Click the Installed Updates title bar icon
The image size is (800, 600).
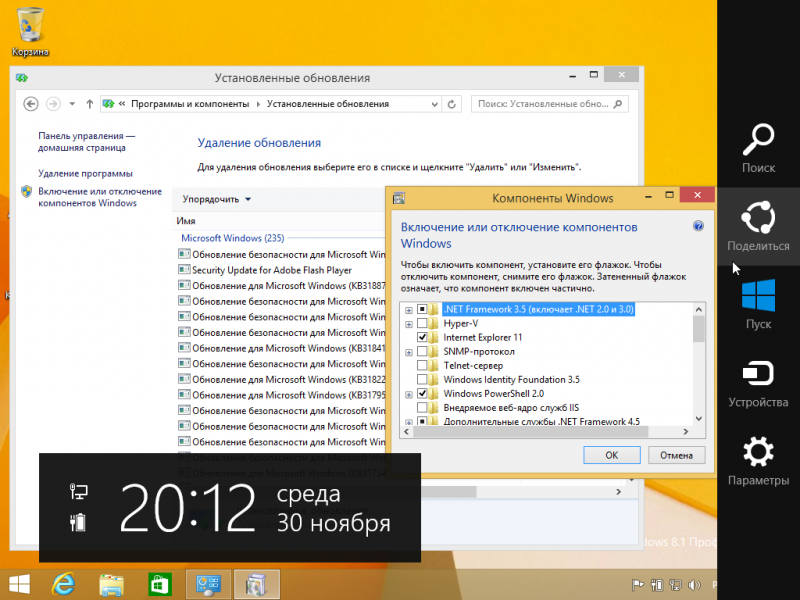pyautogui.click(x=21, y=78)
